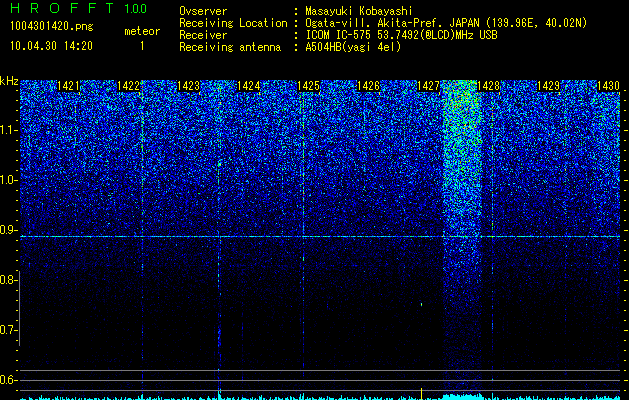Select the filename 1004301420.png

tap(52, 26)
